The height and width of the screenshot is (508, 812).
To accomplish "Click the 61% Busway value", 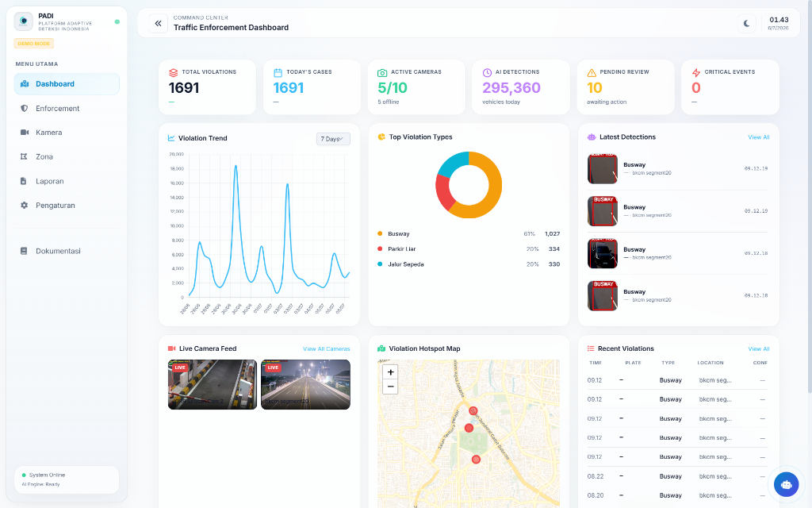I will point(529,234).
